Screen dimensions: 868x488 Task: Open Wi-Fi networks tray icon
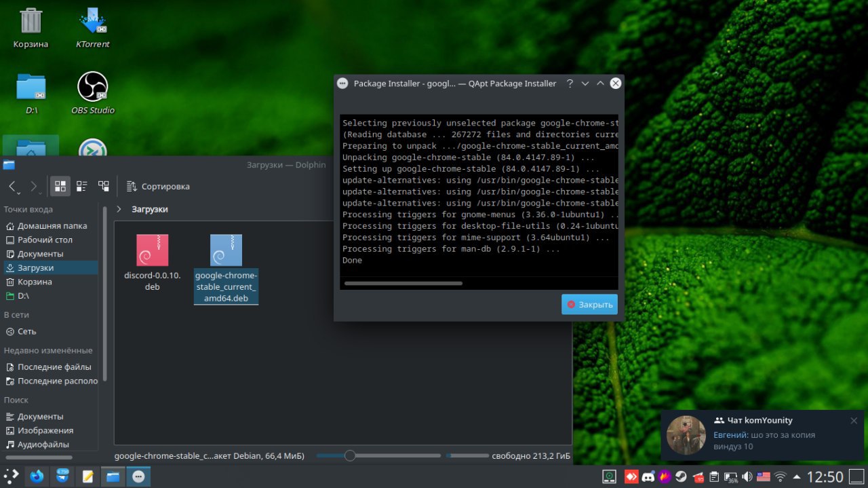pyautogui.click(x=781, y=477)
